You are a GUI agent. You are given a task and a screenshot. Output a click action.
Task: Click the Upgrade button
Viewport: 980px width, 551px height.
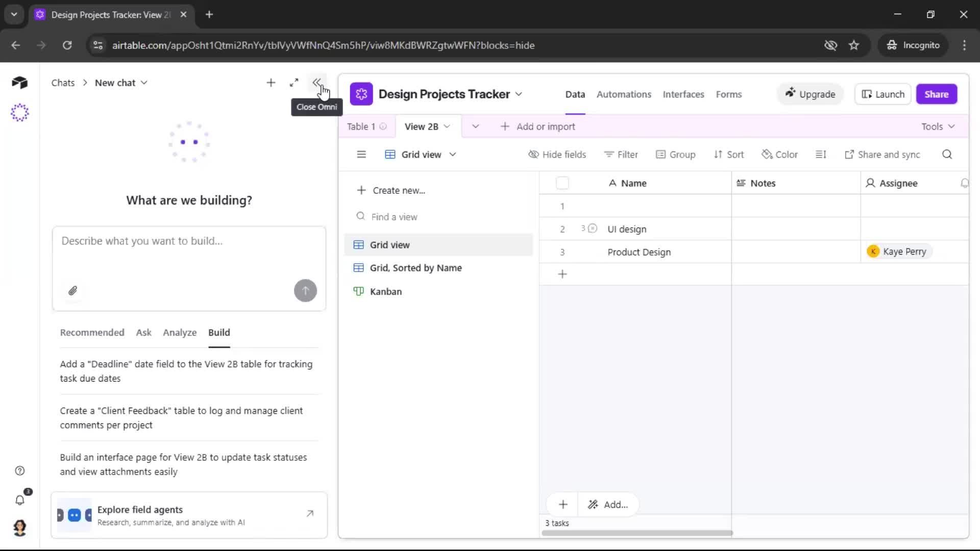coord(810,94)
